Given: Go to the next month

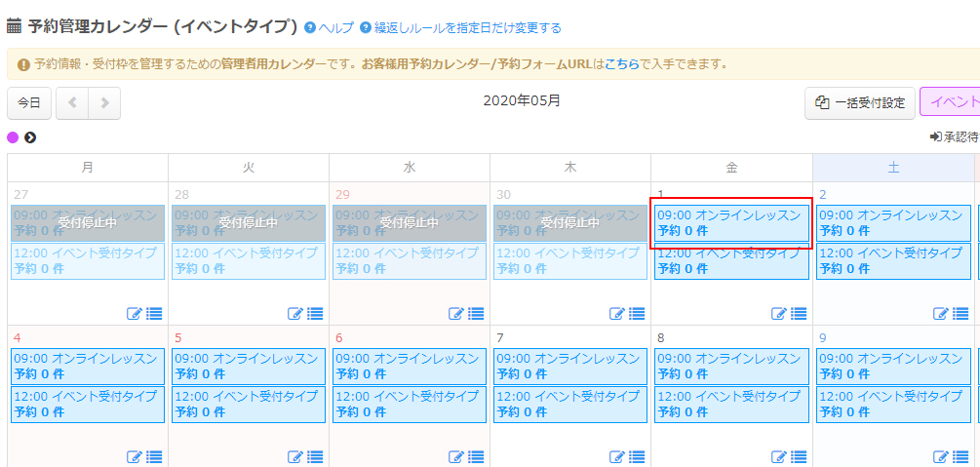Looking at the screenshot, I should (x=104, y=103).
